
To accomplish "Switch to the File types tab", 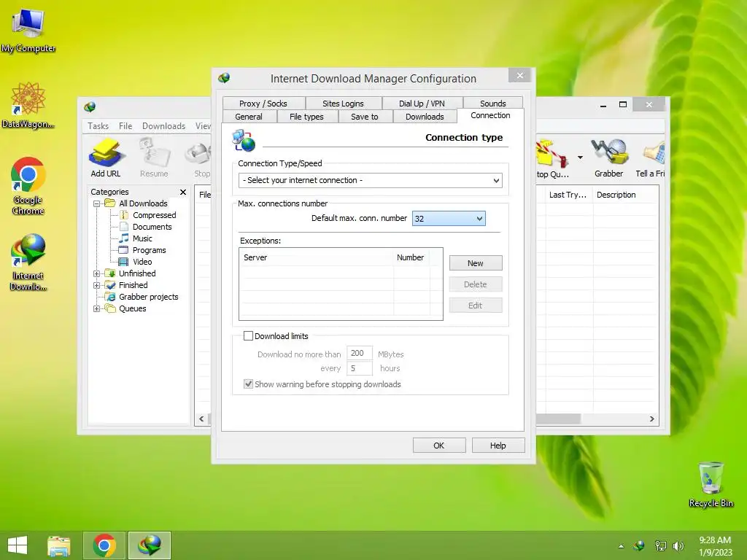I will click(x=307, y=117).
